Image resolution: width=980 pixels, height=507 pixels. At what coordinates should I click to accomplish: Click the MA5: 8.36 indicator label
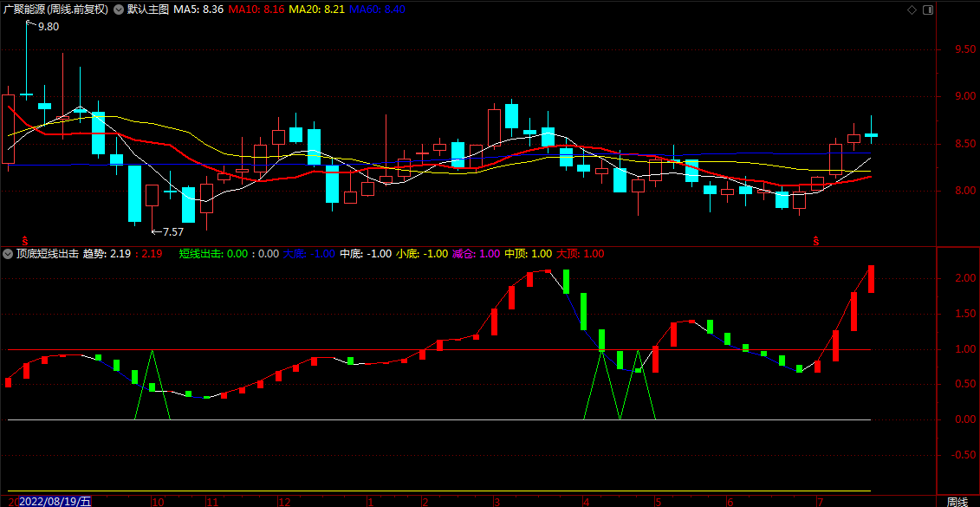198,10
